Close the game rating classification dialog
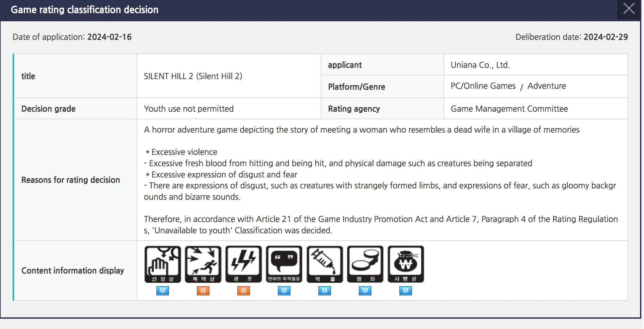Image resolution: width=644 pixels, height=329 pixels. tap(629, 9)
